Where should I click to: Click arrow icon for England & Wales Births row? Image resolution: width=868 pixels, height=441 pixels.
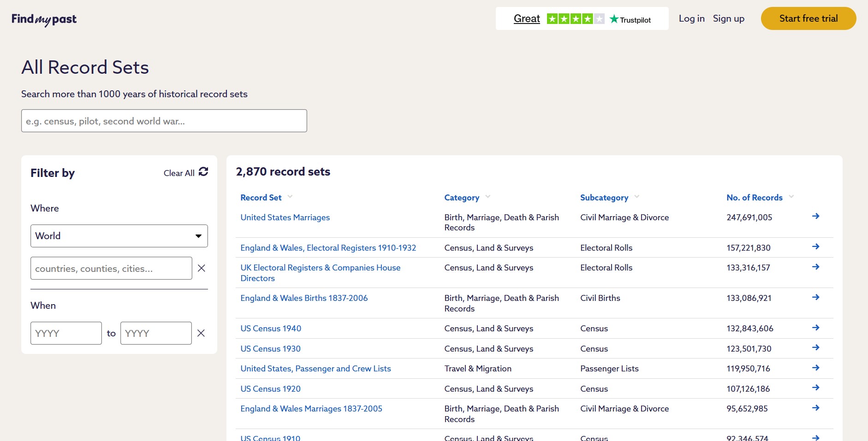click(x=815, y=297)
